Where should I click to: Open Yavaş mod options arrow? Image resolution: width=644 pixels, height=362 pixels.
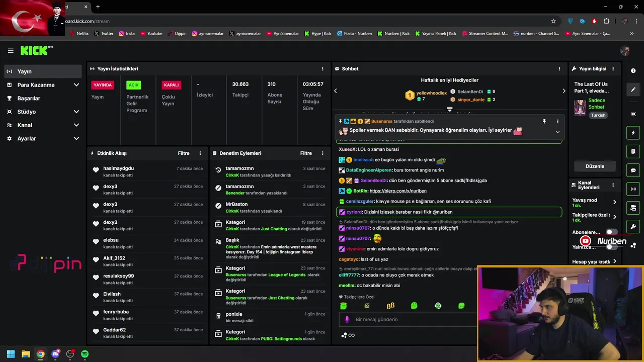click(614, 202)
